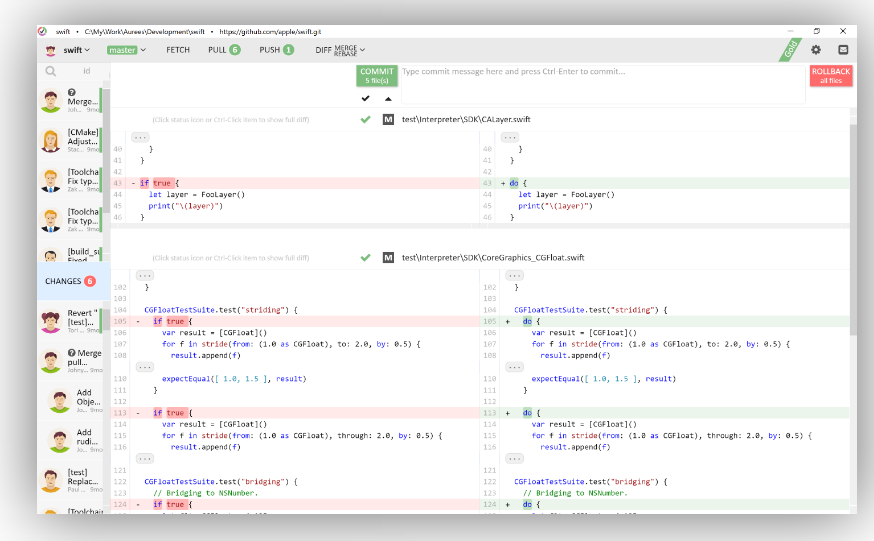Open the master branch dropdown
Screen dimensions: 874x541
[x=126, y=50]
